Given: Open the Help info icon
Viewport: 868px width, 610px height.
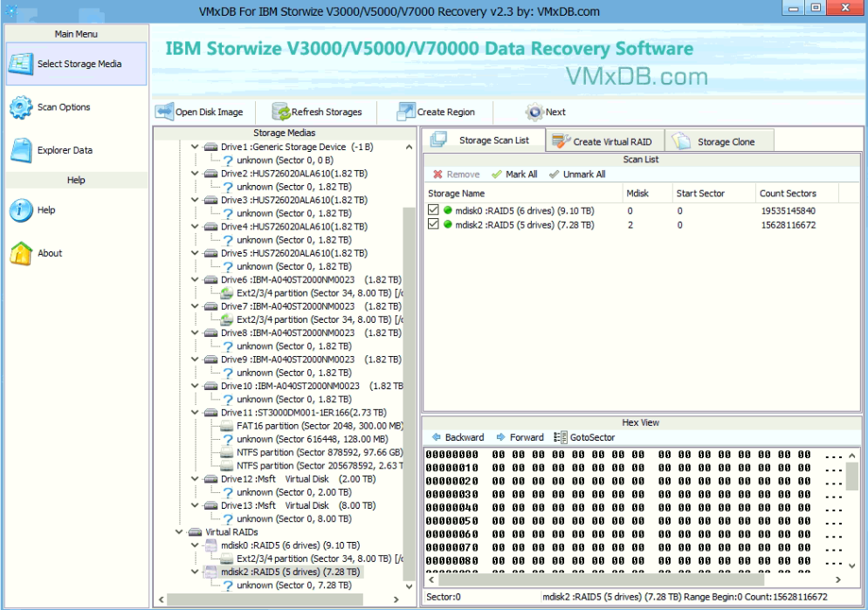Looking at the screenshot, I should pos(20,210).
